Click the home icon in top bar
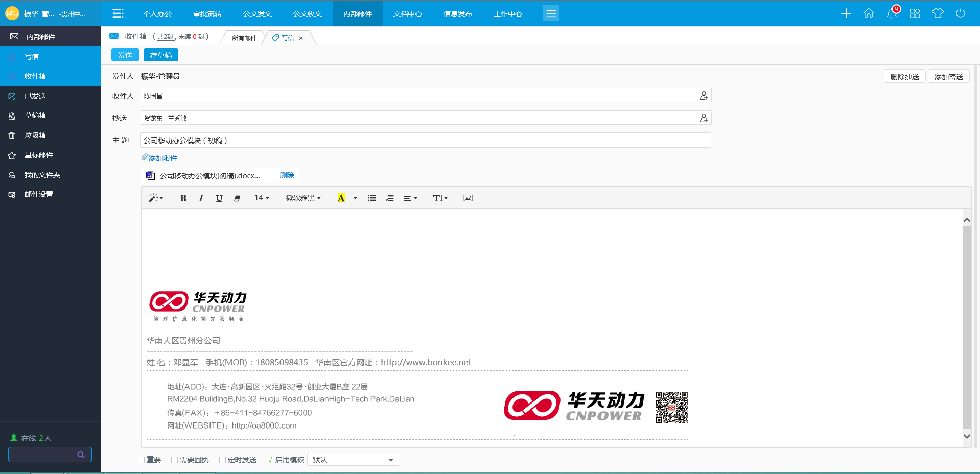980x474 pixels. (869, 13)
